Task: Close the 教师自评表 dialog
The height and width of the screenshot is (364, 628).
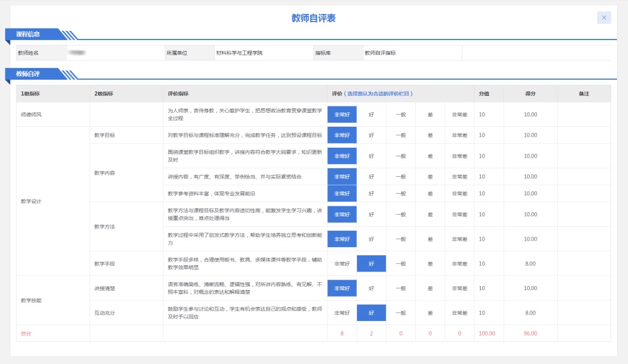Action: (x=604, y=17)
